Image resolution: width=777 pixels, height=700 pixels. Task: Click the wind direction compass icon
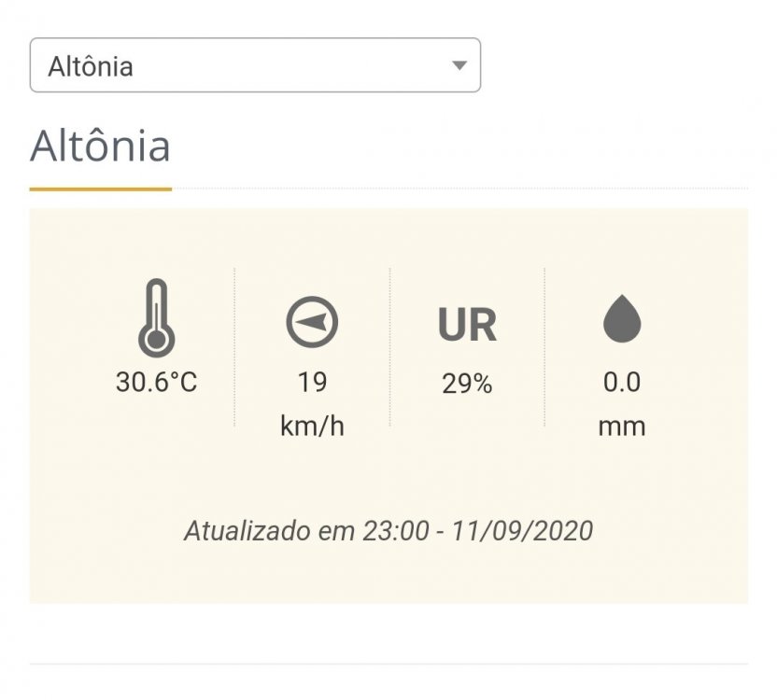pyautogui.click(x=312, y=322)
